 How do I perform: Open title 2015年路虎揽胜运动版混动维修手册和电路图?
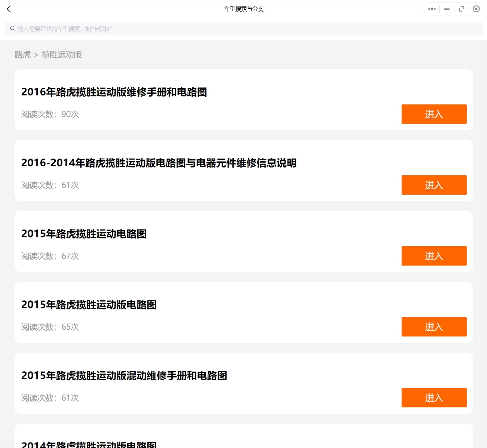pos(124,376)
